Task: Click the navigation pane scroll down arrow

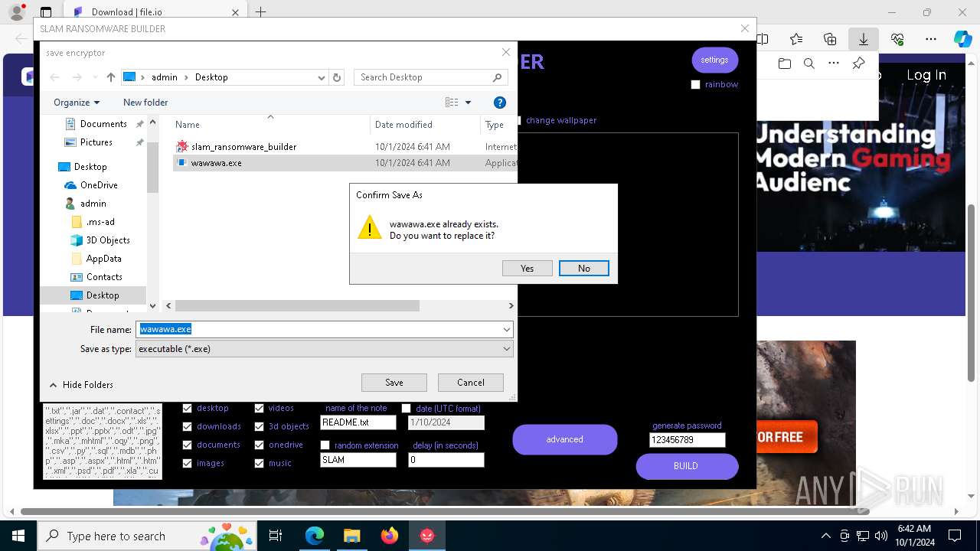Action: click(153, 305)
